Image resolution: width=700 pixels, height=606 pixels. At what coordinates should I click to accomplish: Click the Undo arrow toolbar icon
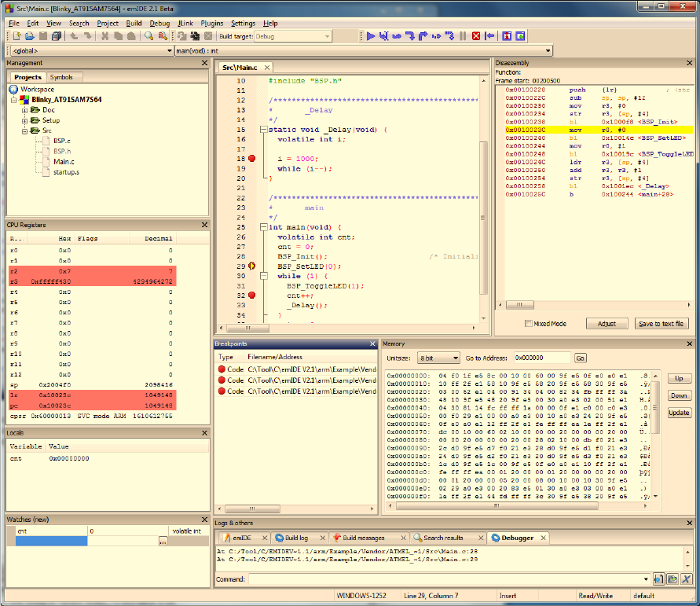pos(73,36)
